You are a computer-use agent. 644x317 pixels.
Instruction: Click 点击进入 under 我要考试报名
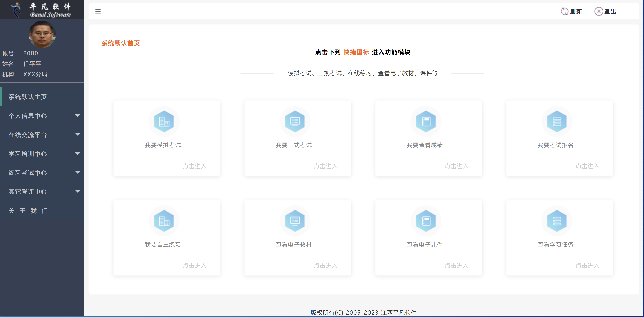(588, 166)
